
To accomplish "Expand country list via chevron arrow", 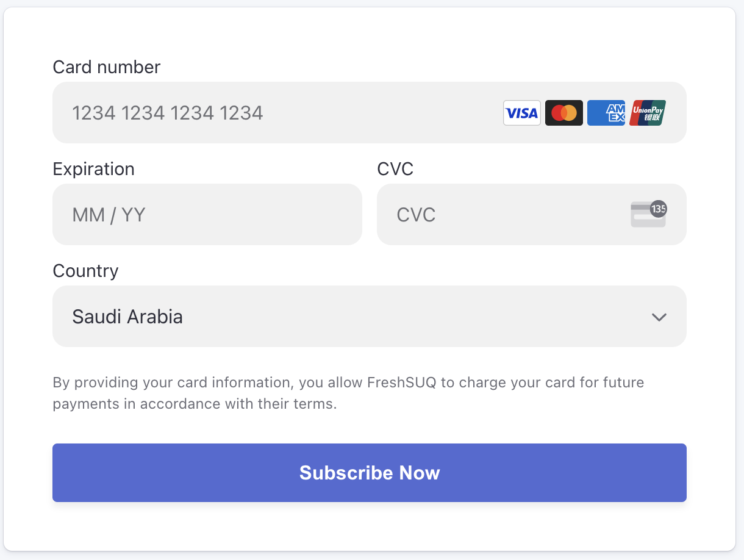I will point(659,317).
